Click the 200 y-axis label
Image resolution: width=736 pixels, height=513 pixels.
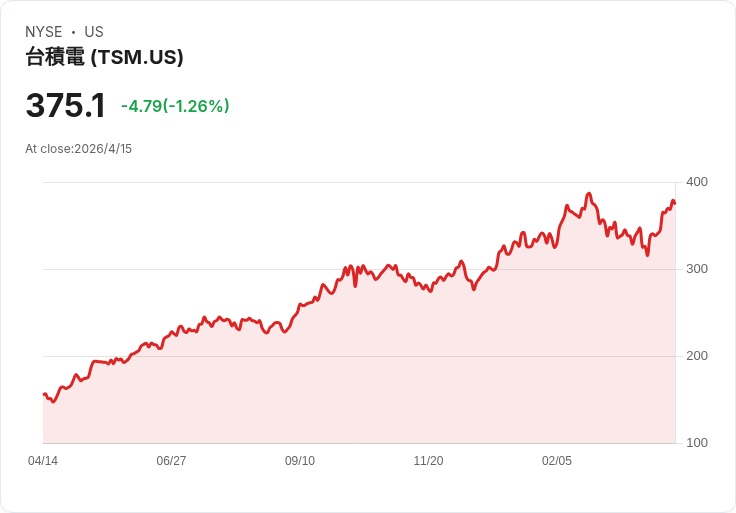(x=697, y=356)
